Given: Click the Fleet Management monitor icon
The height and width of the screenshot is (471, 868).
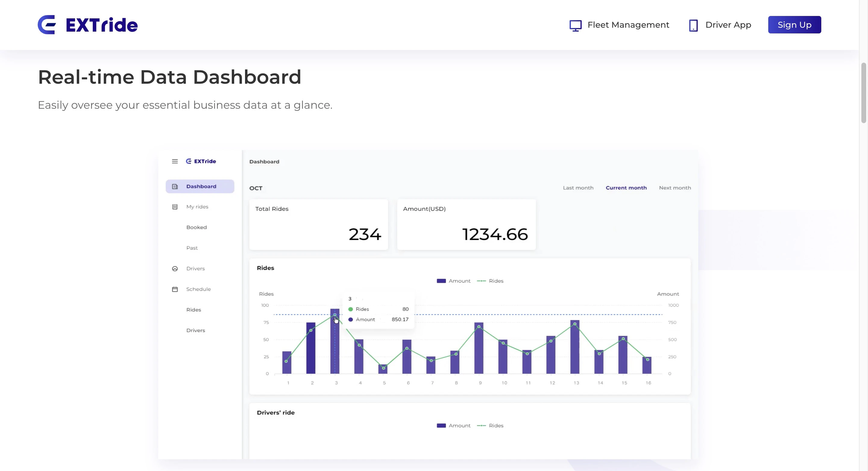Looking at the screenshot, I should (x=575, y=25).
